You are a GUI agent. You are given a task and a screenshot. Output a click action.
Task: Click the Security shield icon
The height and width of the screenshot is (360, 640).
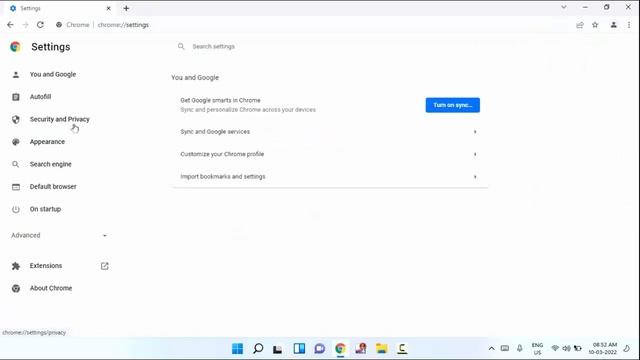[16, 120]
